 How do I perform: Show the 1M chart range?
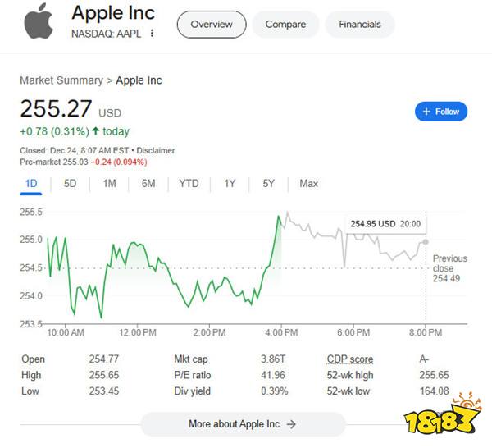click(110, 183)
